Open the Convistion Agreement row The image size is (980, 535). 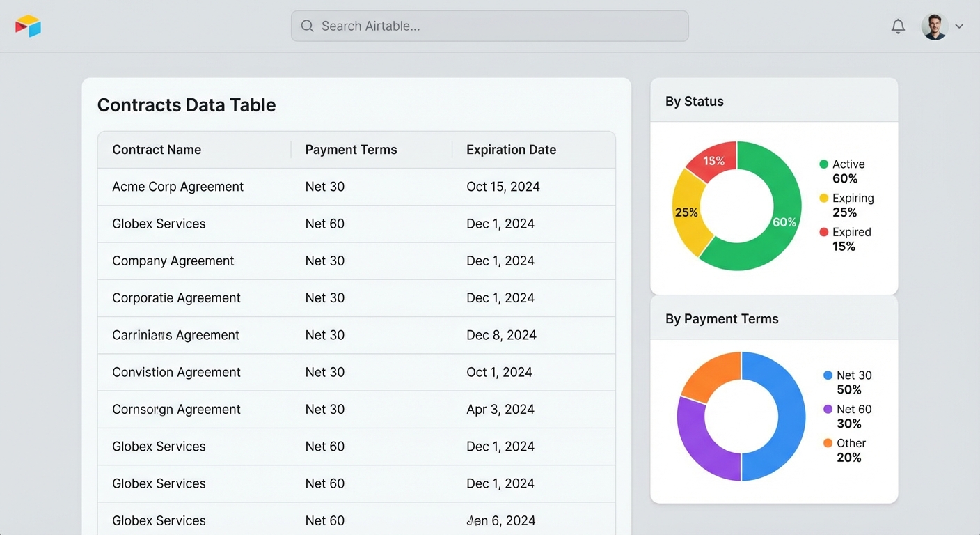pos(176,372)
